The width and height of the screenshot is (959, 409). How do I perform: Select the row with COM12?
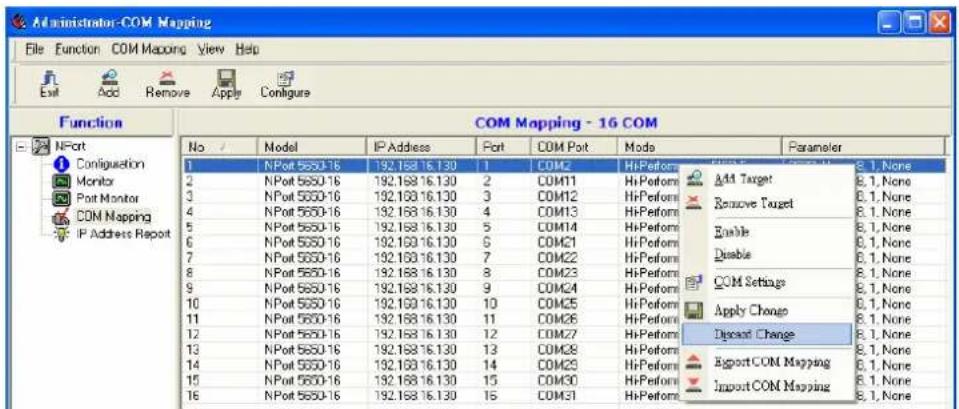pyautogui.click(x=563, y=197)
